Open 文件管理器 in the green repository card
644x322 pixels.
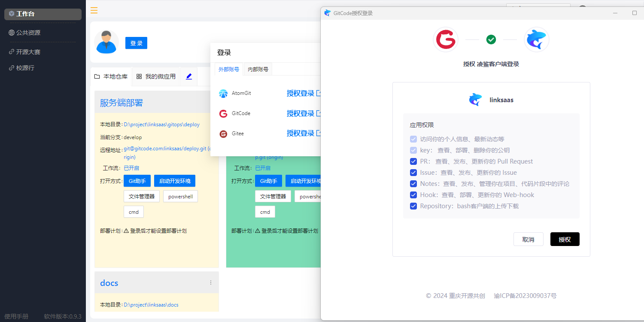[273, 196]
